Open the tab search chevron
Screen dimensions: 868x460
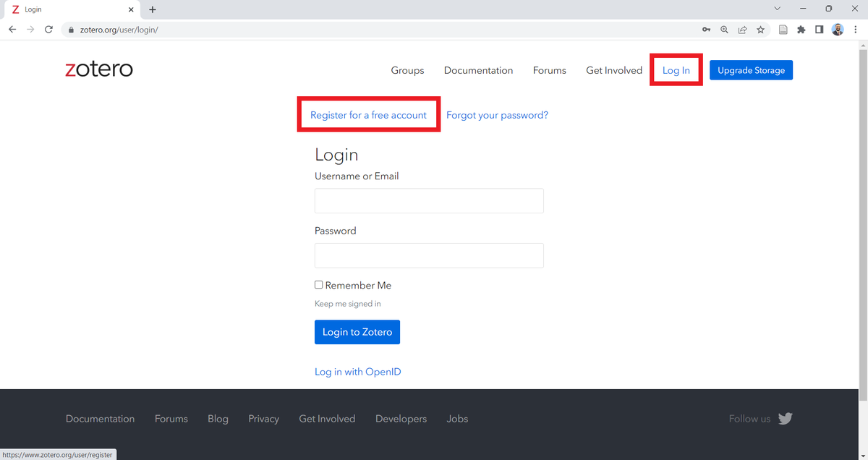pyautogui.click(x=778, y=9)
